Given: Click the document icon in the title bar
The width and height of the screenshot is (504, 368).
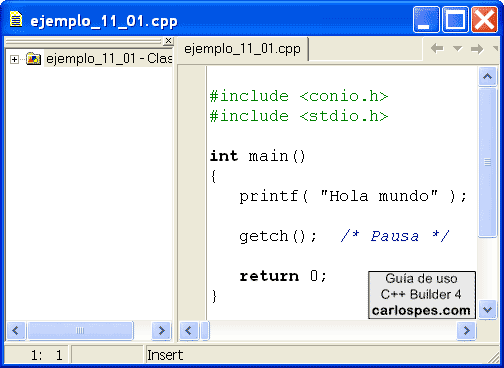Looking at the screenshot, I should [x=16, y=19].
